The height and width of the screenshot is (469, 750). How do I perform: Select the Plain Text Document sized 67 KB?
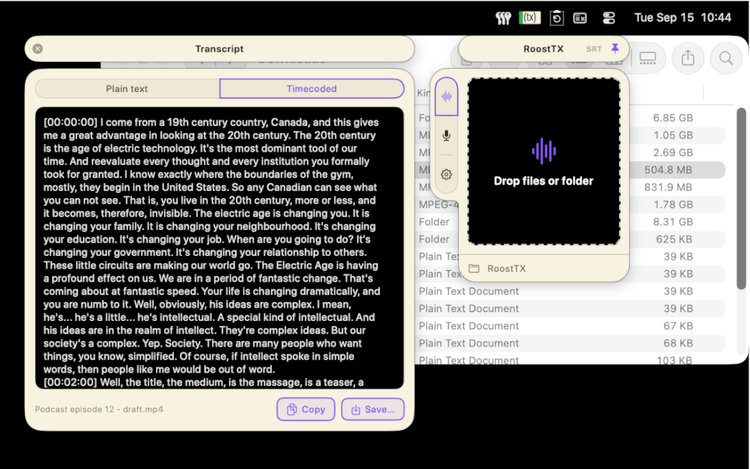(570, 326)
